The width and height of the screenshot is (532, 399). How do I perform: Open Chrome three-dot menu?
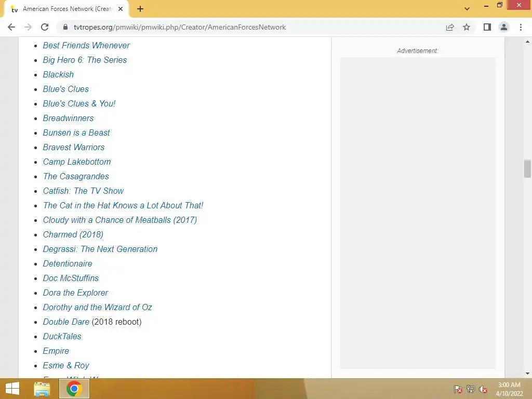coord(521,27)
